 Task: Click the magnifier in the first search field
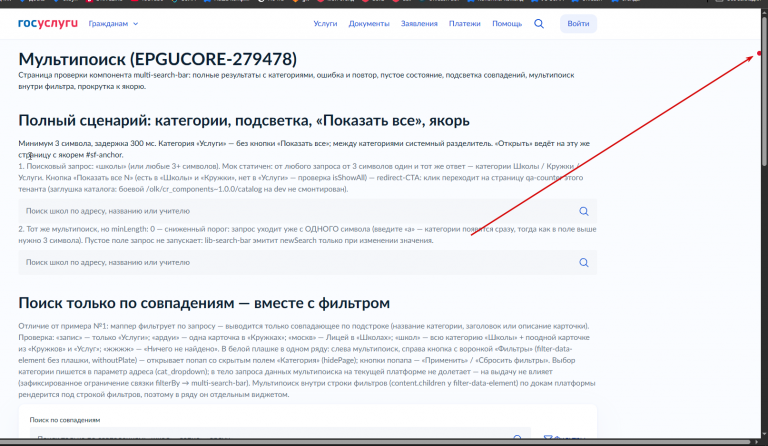[583, 211]
